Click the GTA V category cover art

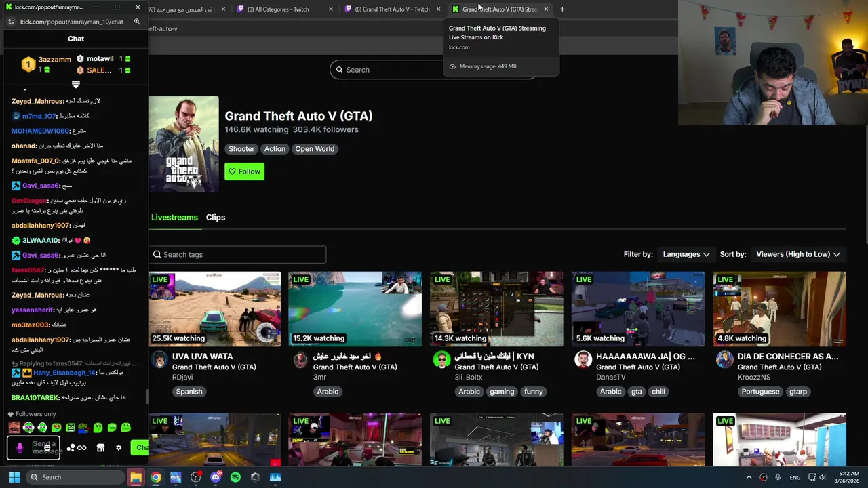click(184, 144)
